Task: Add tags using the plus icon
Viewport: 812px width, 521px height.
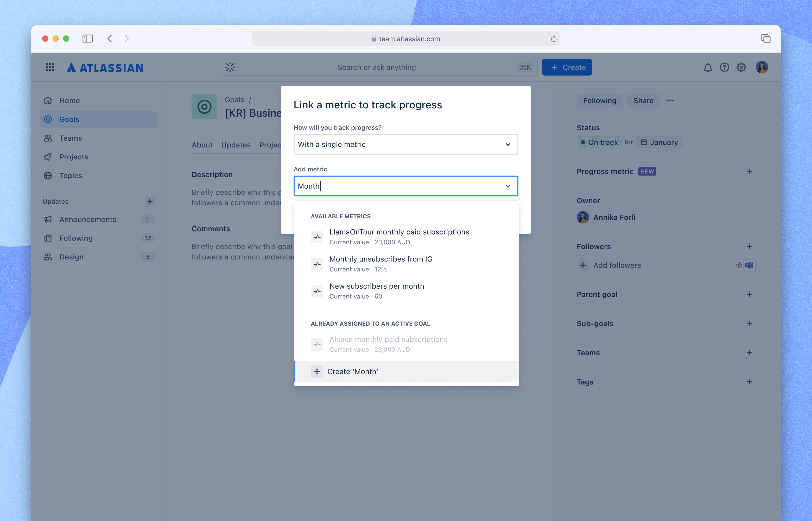Action: (749, 382)
